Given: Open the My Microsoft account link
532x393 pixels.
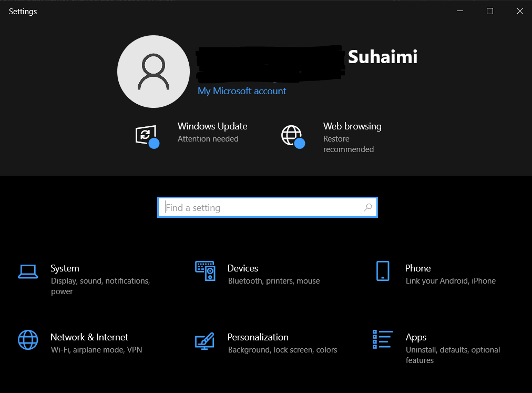Looking at the screenshot, I should tap(242, 91).
